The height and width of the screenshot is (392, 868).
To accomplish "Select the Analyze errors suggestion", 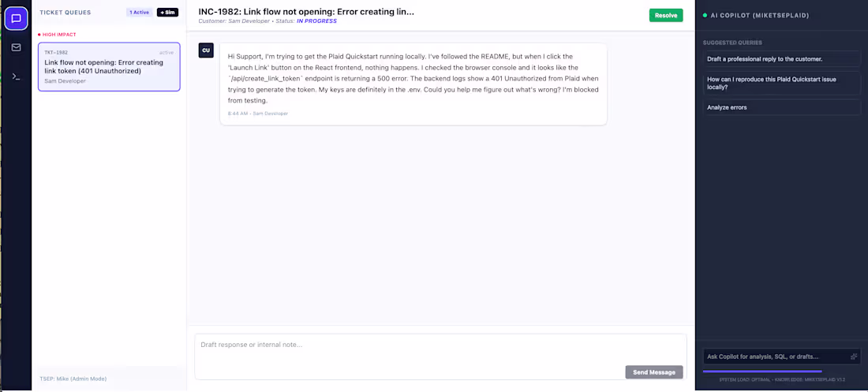I will point(782,107).
